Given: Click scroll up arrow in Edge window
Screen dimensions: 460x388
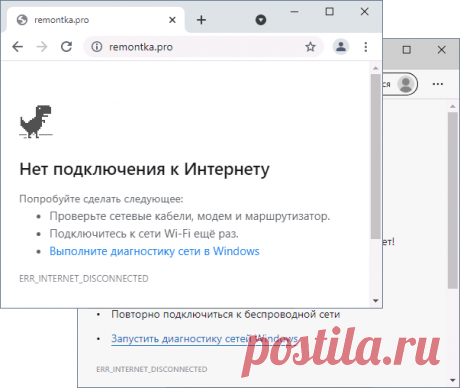Looking at the screenshot, I should (x=452, y=107).
